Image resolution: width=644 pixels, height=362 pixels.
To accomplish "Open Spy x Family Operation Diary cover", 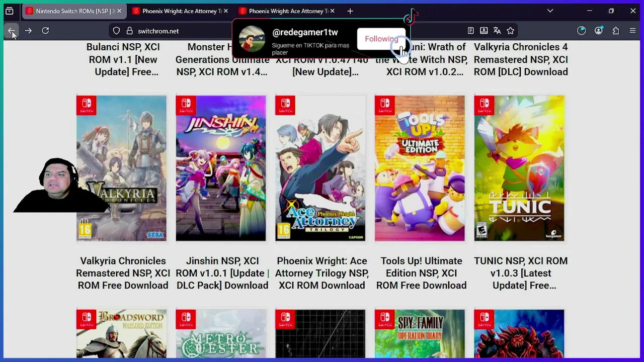I will point(420,334).
